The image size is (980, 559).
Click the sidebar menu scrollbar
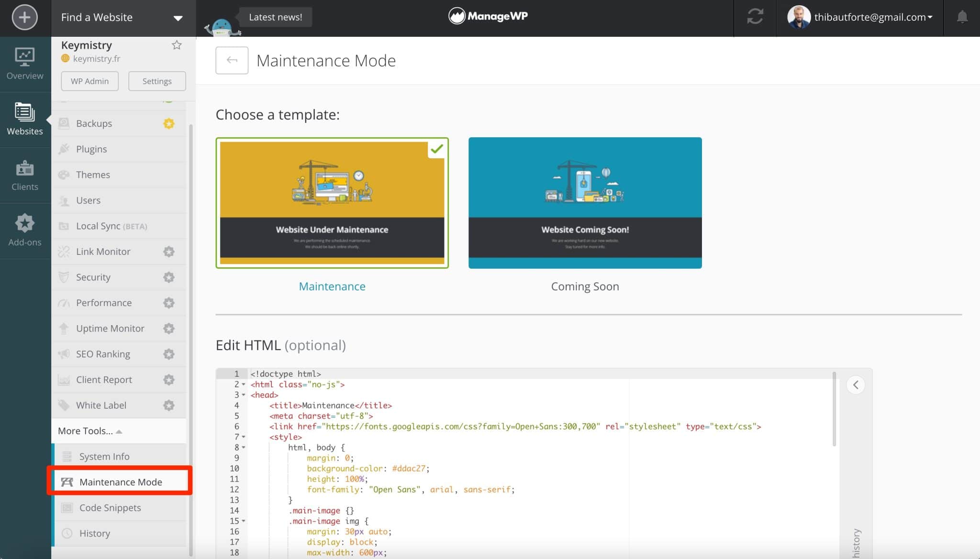coord(191,340)
